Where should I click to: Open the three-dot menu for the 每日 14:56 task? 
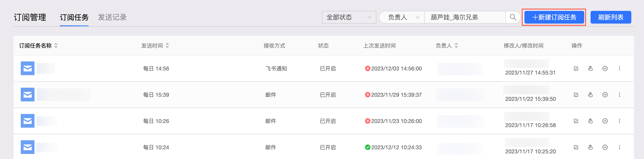[x=619, y=68]
